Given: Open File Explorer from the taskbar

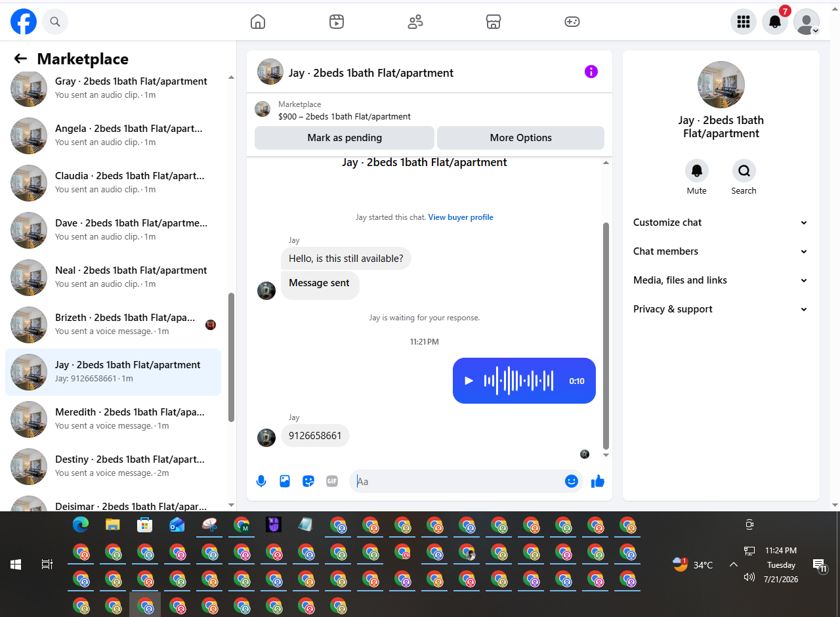Looking at the screenshot, I should coord(113,524).
